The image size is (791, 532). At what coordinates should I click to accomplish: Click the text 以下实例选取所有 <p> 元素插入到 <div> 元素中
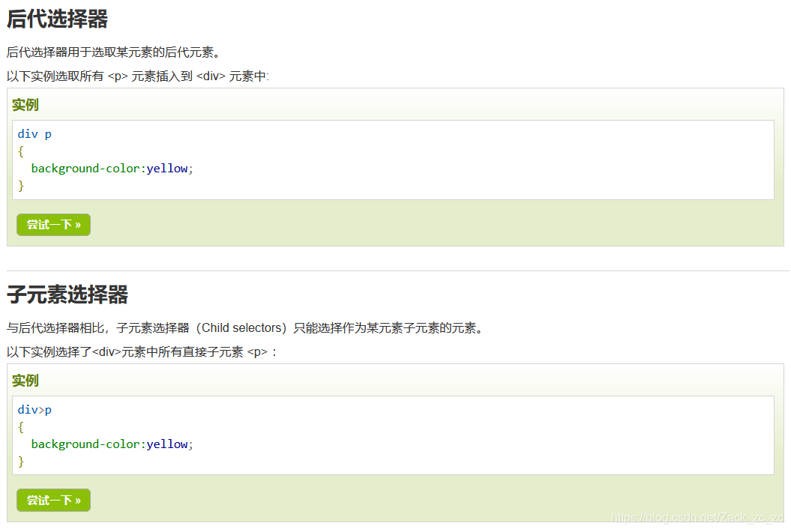pyautogui.click(x=138, y=76)
